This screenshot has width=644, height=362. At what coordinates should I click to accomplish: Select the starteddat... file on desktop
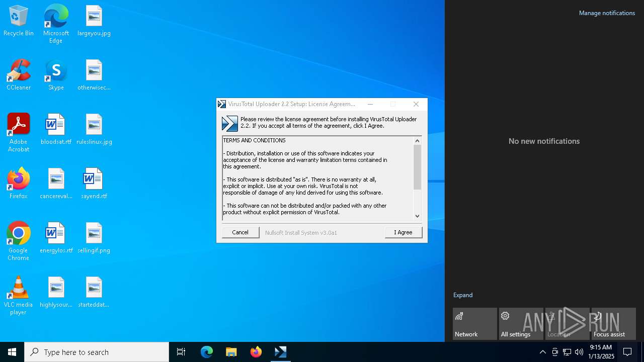coord(94,292)
